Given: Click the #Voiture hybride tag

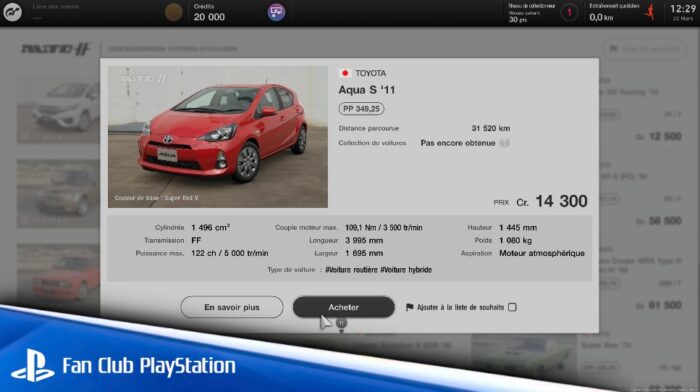Looking at the screenshot, I should (406, 270).
